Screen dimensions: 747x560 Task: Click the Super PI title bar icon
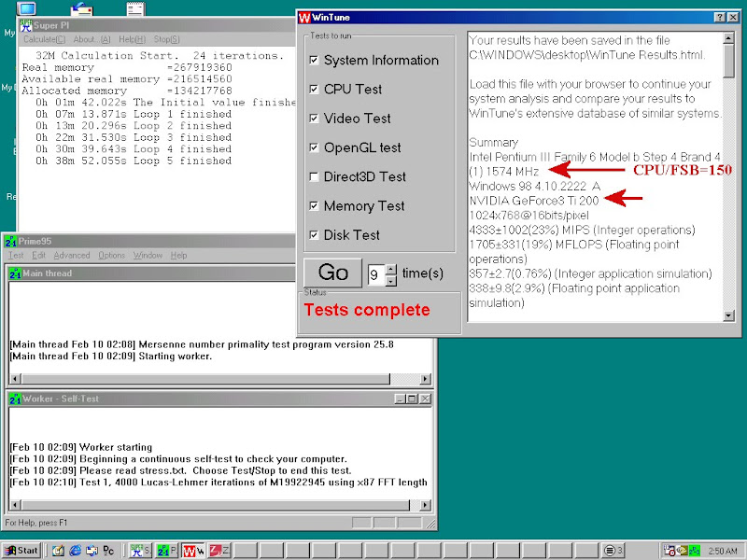point(26,25)
